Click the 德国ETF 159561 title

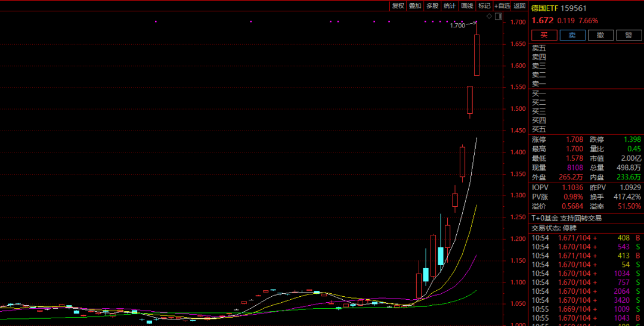(x=559, y=8)
